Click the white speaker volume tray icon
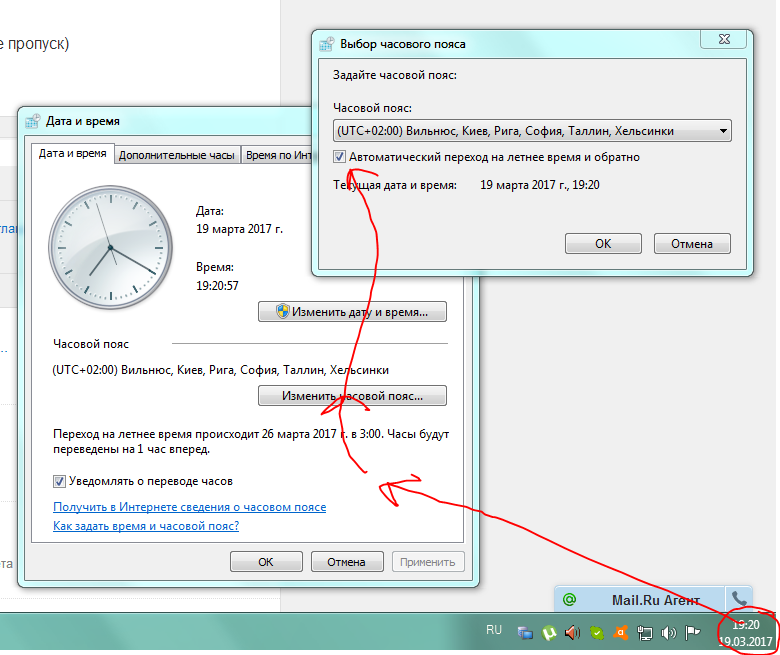The height and width of the screenshot is (655, 780). 668,632
